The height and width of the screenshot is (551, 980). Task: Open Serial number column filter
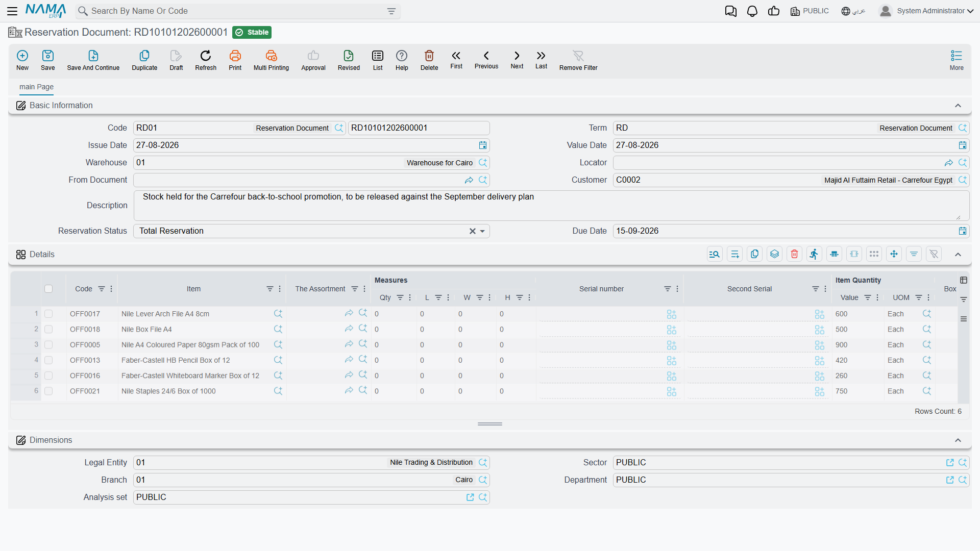[667, 289]
